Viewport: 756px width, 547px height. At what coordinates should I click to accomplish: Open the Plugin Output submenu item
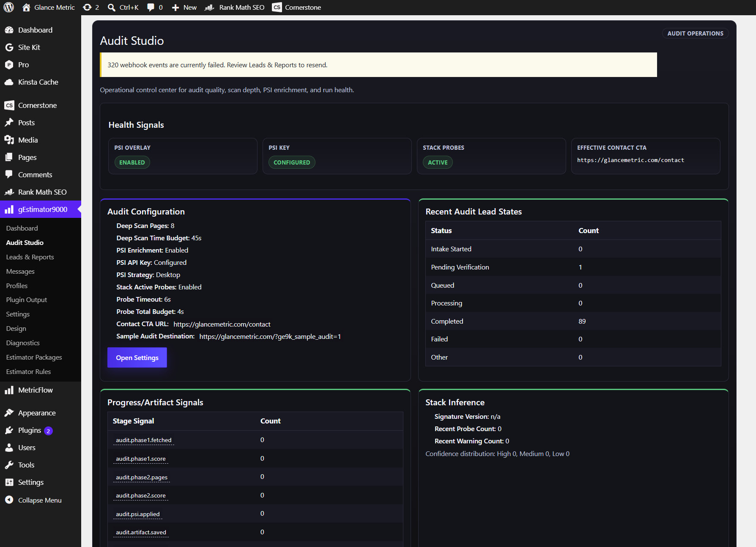(x=27, y=300)
